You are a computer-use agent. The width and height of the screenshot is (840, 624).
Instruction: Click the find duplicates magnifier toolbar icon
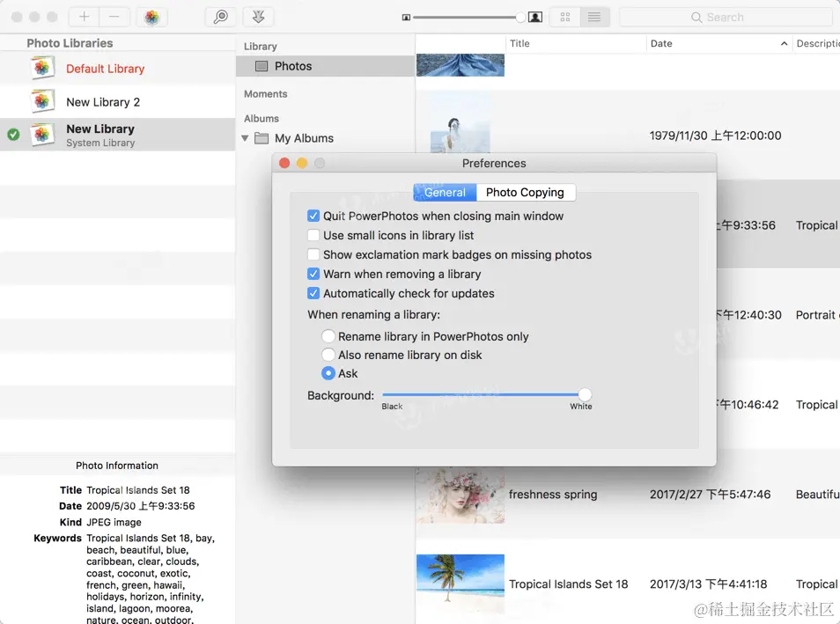click(221, 17)
